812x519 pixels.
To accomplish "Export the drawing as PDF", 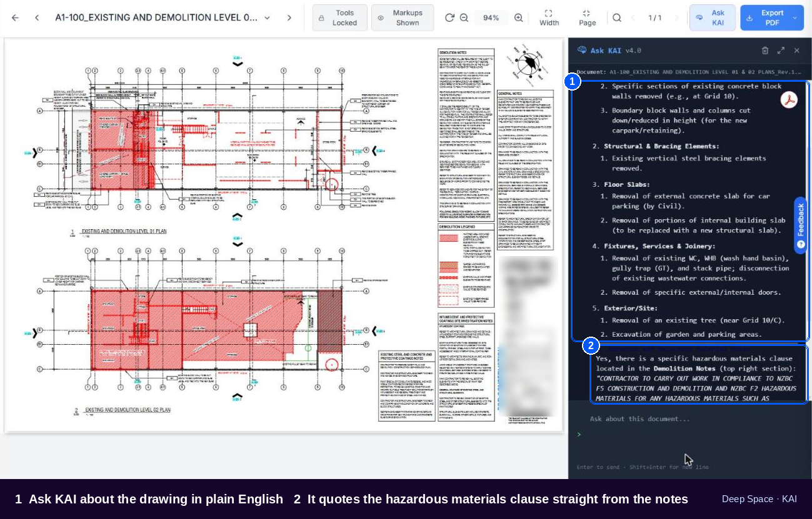I will pyautogui.click(x=766, y=17).
